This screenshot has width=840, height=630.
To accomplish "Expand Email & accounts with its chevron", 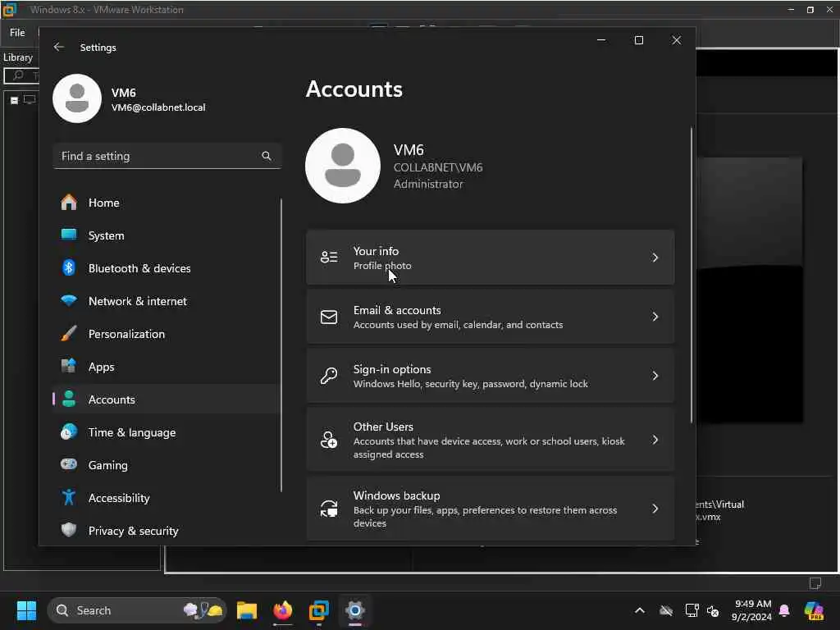I will tap(655, 317).
